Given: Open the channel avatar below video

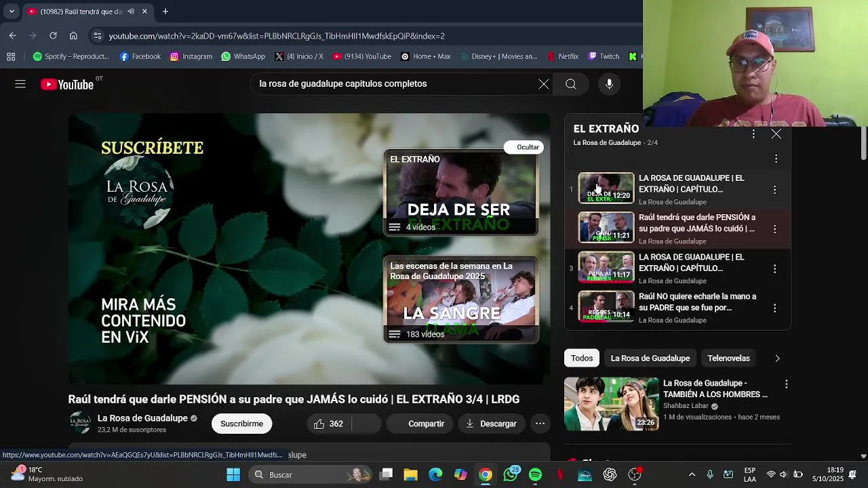Looking at the screenshot, I should click(x=80, y=423).
